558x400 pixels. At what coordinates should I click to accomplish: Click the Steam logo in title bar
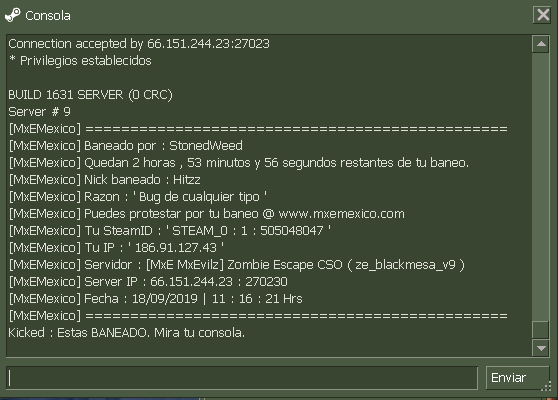pyautogui.click(x=13, y=15)
